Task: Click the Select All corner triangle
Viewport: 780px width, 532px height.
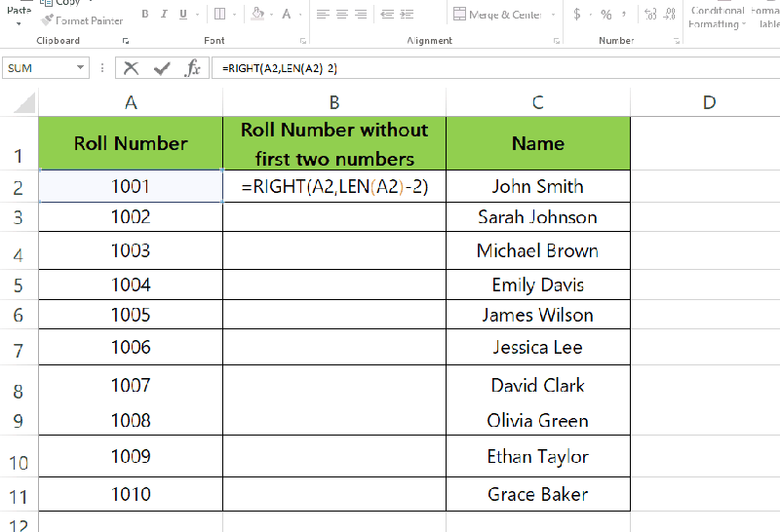Action: (23, 103)
